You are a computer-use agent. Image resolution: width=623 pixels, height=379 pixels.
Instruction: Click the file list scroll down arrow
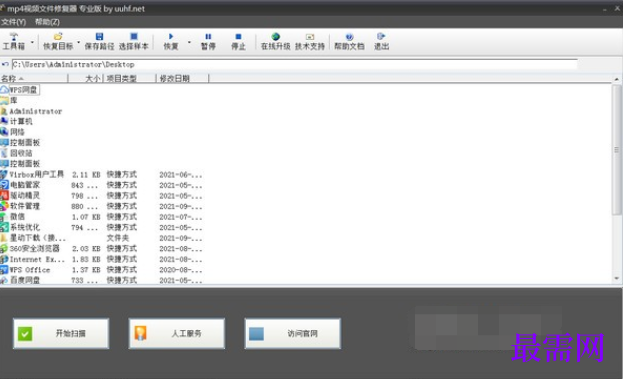point(617,278)
